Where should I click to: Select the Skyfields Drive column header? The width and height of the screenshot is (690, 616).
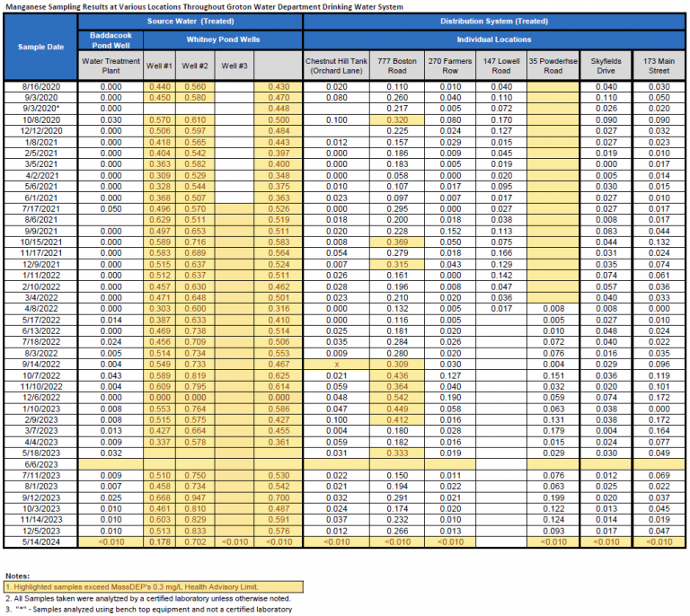coord(604,65)
